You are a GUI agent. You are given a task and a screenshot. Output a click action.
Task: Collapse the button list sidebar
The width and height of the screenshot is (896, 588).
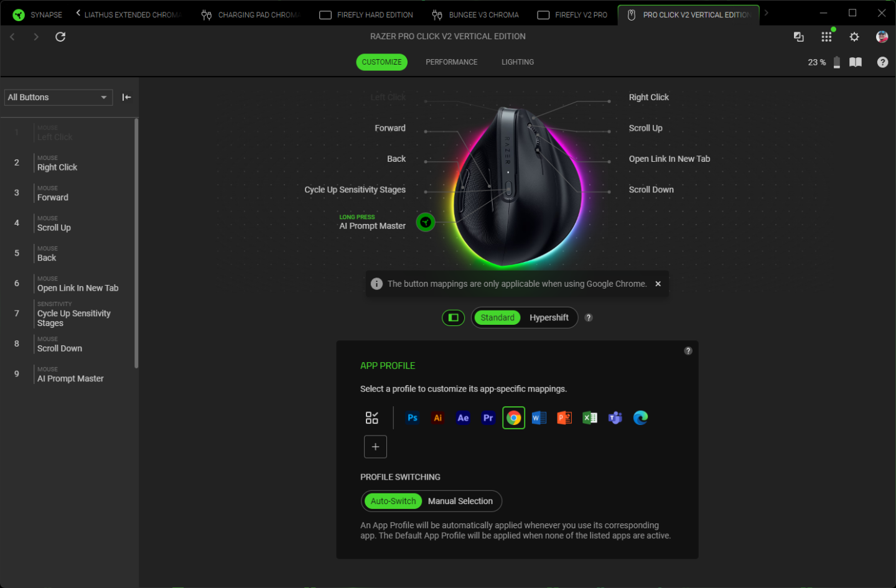pyautogui.click(x=127, y=97)
